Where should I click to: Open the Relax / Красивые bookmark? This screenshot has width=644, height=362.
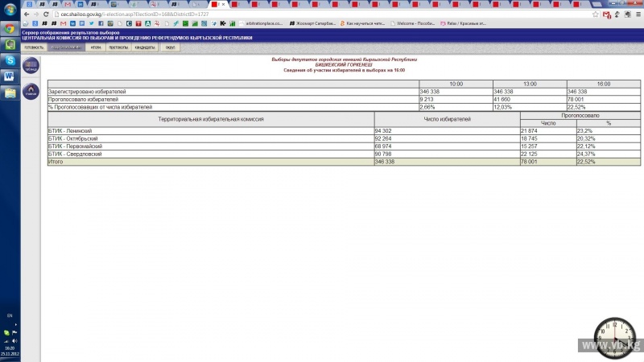[x=464, y=24]
